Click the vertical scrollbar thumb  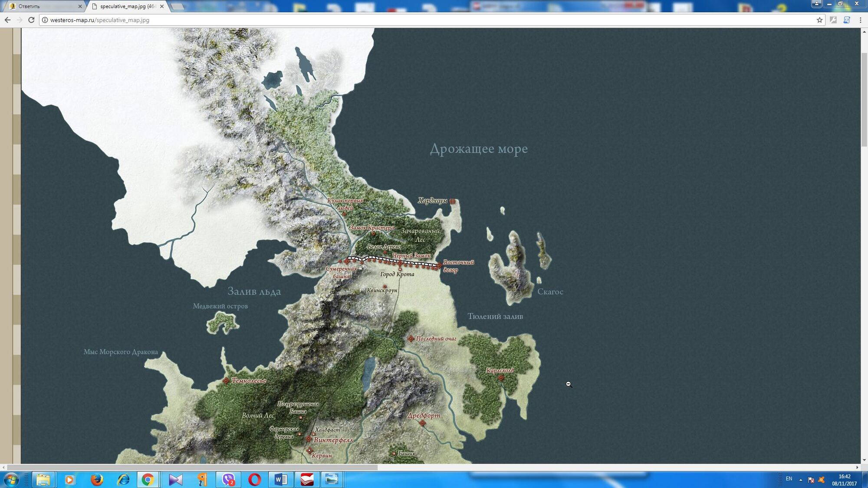click(x=864, y=100)
